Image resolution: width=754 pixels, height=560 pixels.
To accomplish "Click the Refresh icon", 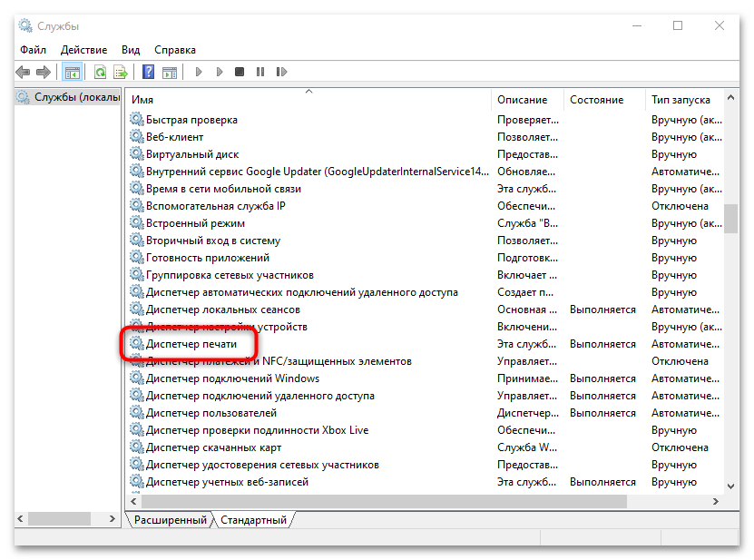I will [100, 72].
